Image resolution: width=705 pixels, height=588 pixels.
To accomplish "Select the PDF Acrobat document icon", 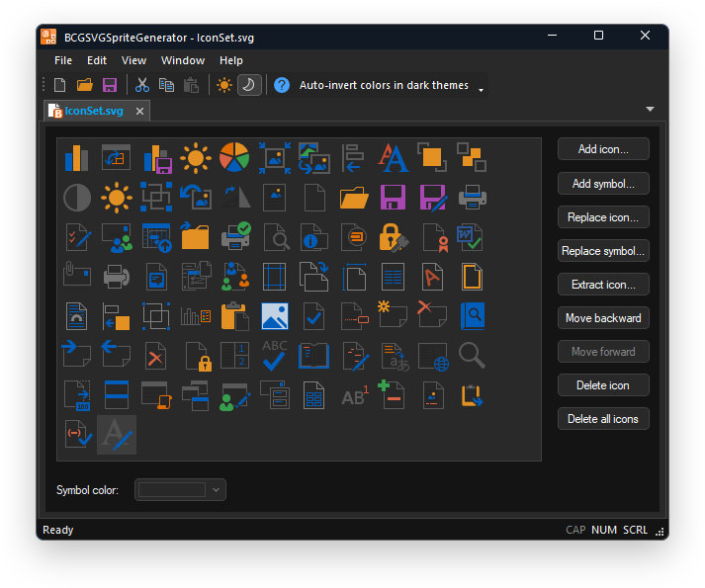I will pos(432,277).
